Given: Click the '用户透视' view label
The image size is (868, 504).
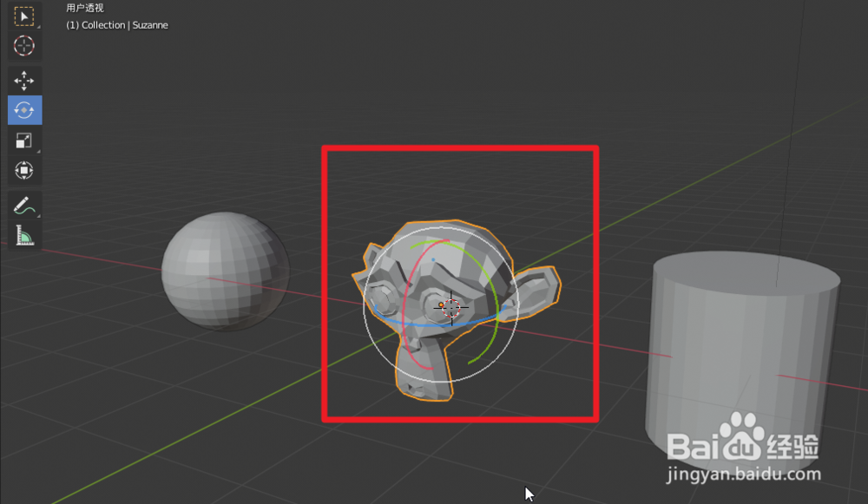Looking at the screenshot, I should pos(85,8).
